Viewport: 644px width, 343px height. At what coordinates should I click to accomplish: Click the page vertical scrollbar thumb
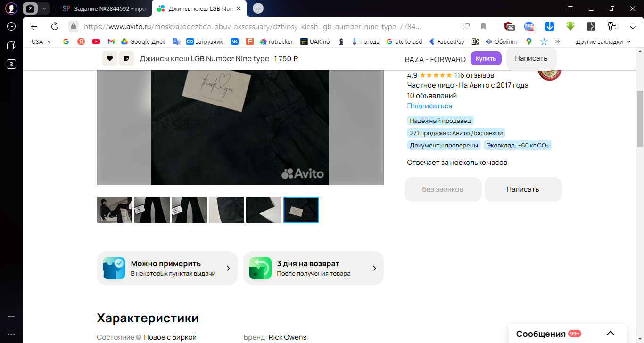click(x=640, y=119)
